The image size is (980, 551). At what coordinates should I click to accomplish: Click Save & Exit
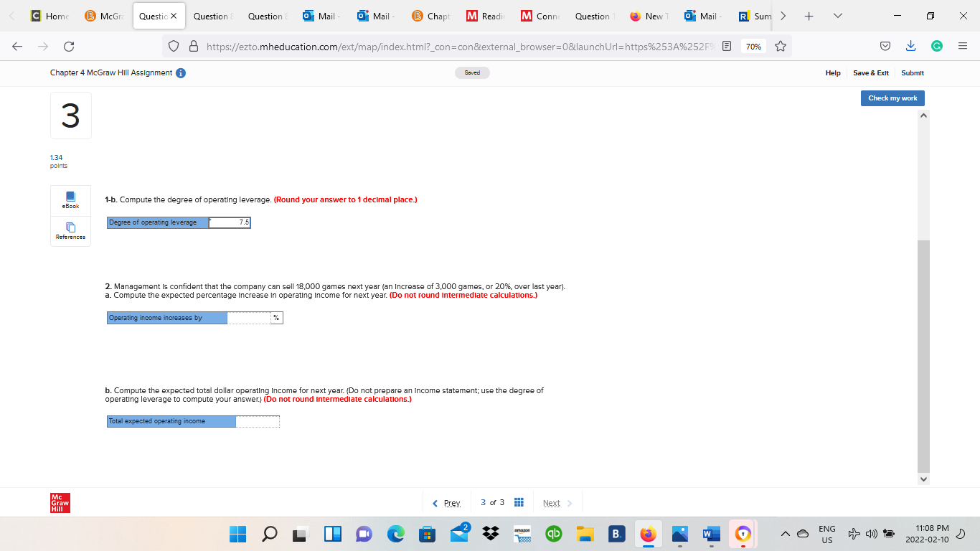[x=871, y=73]
